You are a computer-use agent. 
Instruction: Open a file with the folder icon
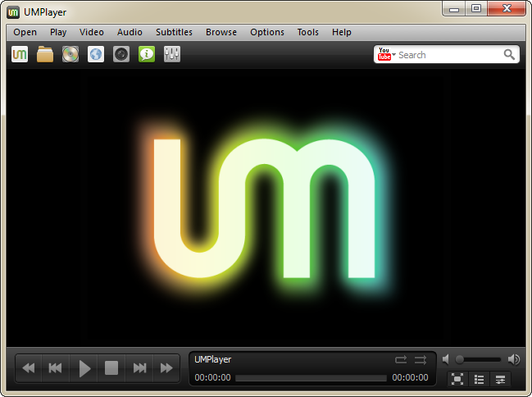(x=45, y=54)
